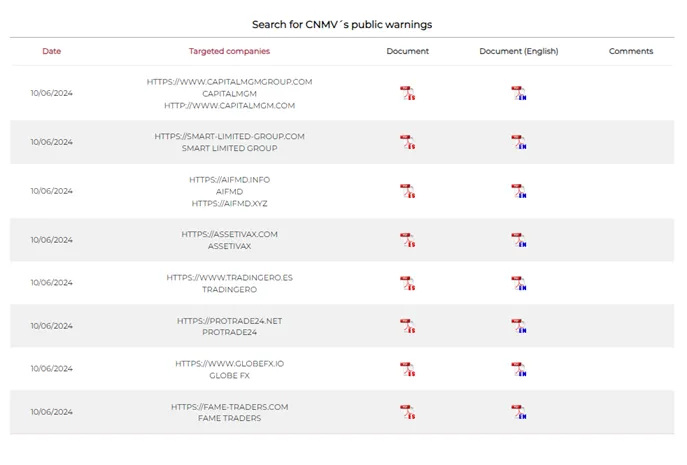Open Spanish PDF for TRADINGERO warning
The image size is (687, 465).
click(x=407, y=284)
